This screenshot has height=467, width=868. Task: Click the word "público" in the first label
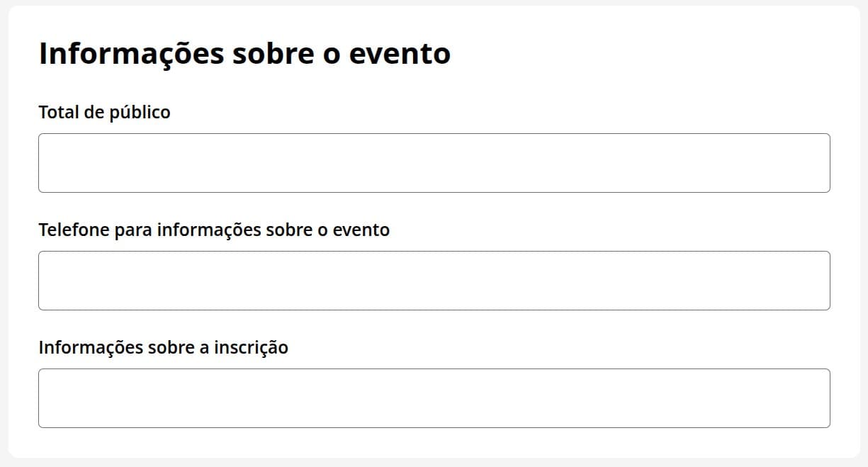(x=140, y=113)
